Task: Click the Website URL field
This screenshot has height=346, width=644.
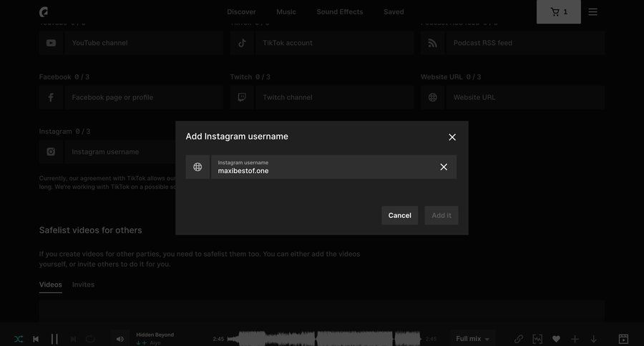Action: 525,97
